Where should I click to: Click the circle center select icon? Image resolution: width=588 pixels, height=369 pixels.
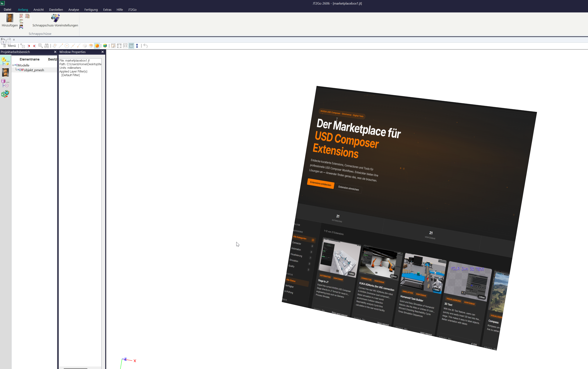coord(67,46)
